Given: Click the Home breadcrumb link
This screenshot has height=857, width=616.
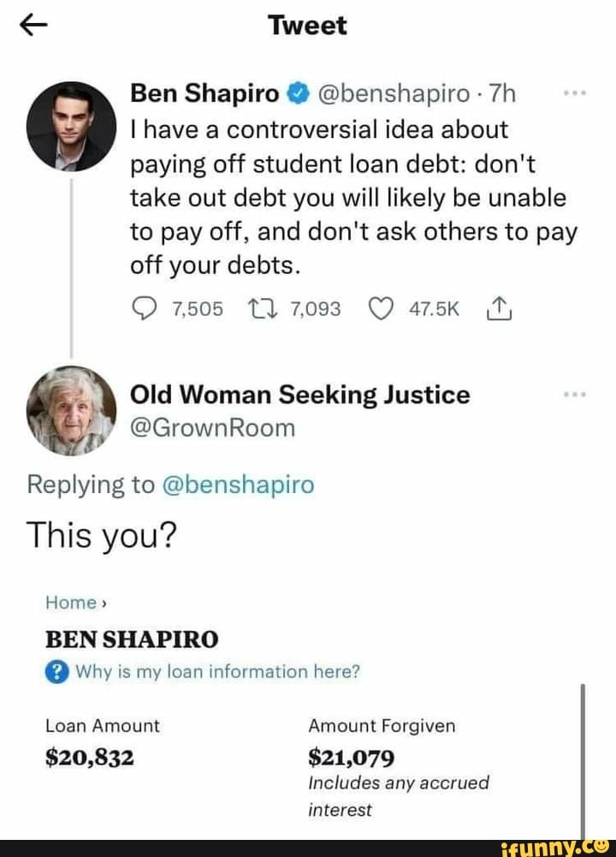Looking at the screenshot, I should [71, 603].
